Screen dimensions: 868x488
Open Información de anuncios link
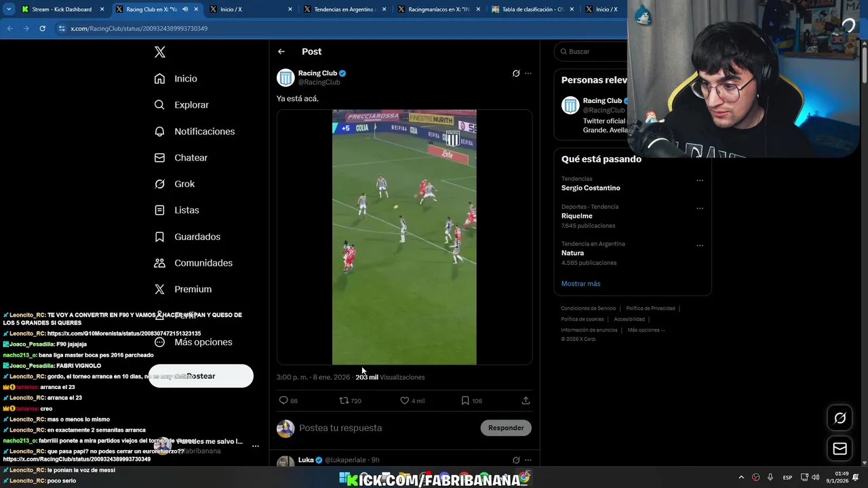click(x=589, y=330)
